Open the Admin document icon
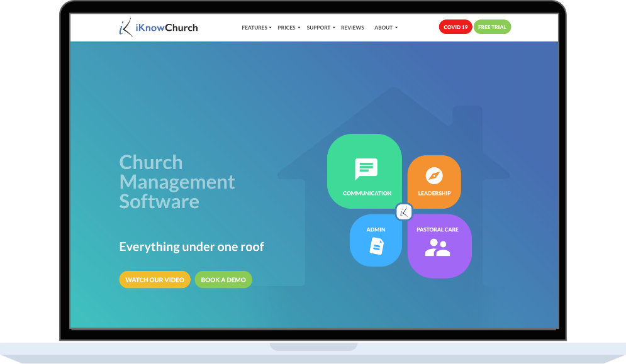Image resolution: width=626 pixels, height=364 pixels. (x=376, y=246)
